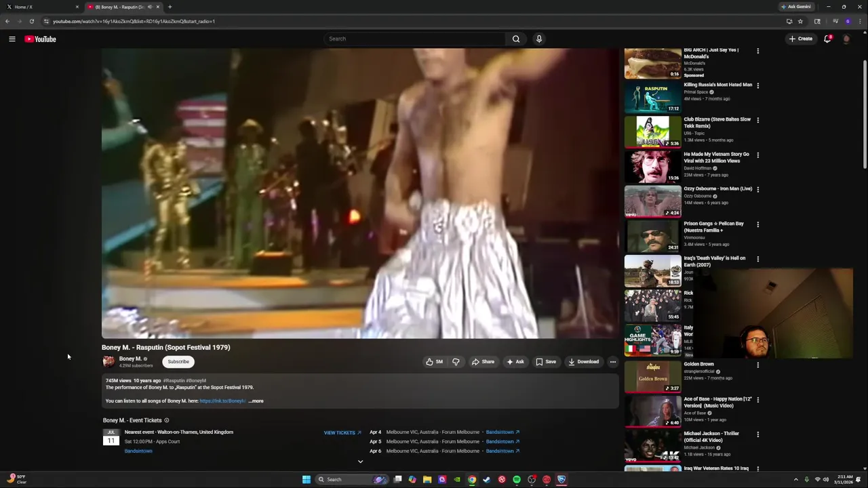The height and width of the screenshot is (488, 868).
Task: Click the Download button
Action: pyautogui.click(x=584, y=362)
